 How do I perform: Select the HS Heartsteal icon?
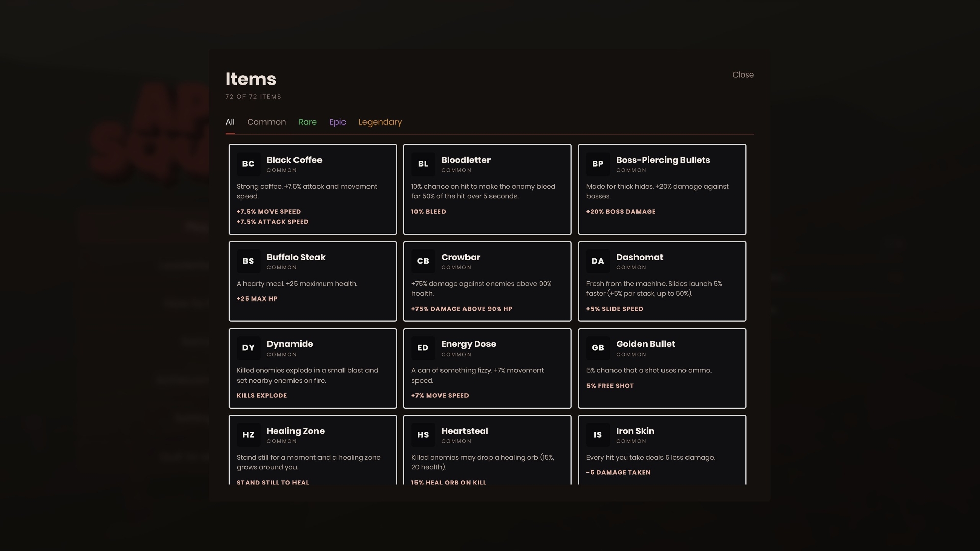(x=423, y=435)
